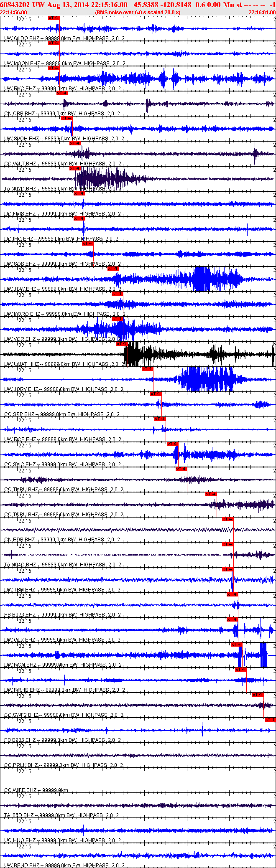276x868 pixels.
Task: Click the end time 22:16:01.00
Action: 262,13
